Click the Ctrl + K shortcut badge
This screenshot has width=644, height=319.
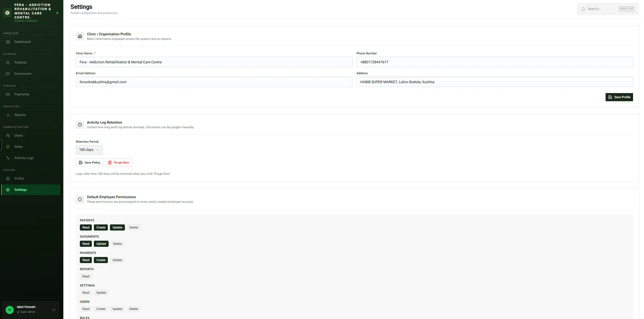626,9
